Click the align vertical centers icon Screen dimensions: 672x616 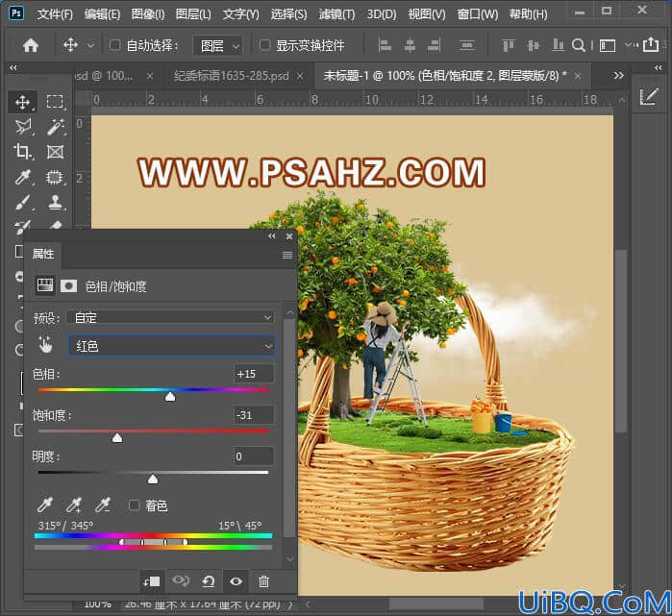point(534,45)
